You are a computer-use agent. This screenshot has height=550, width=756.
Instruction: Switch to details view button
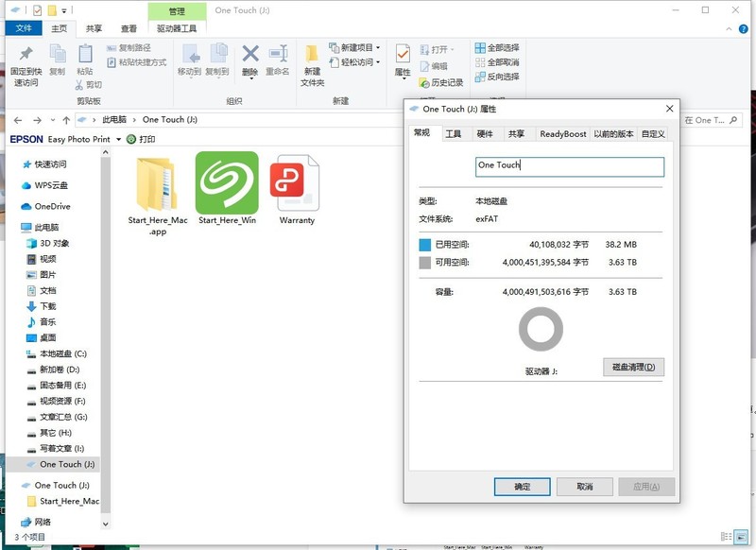(x=726, y=537)
